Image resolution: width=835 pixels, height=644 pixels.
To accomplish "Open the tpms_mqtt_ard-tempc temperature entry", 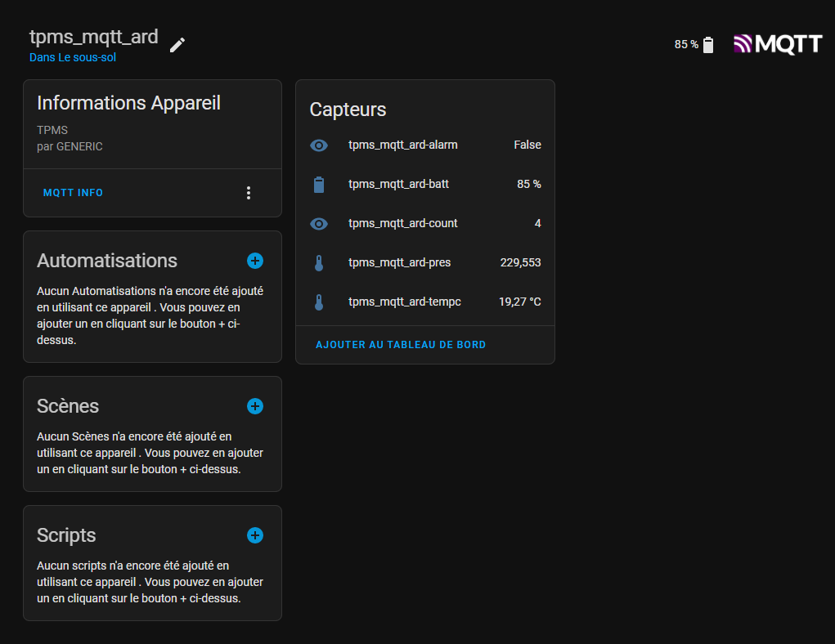I will [x=425, y=302].
